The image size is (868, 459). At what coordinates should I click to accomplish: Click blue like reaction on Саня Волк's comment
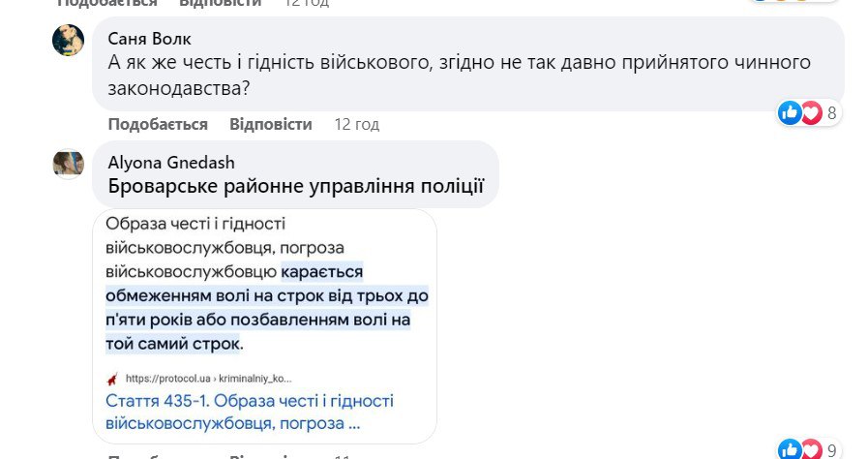(790, 113)
